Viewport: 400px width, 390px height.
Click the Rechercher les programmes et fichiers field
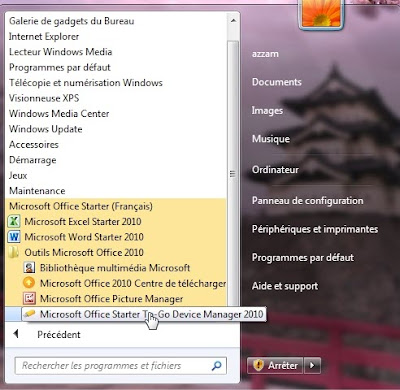pos(121,366)
